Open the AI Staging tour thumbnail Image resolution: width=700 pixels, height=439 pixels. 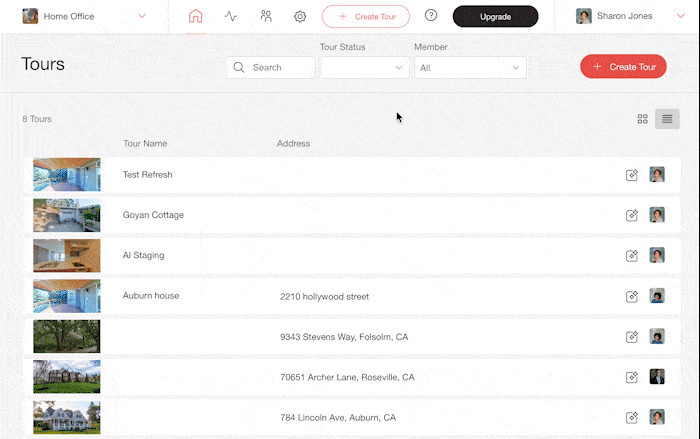click(67, 255)
